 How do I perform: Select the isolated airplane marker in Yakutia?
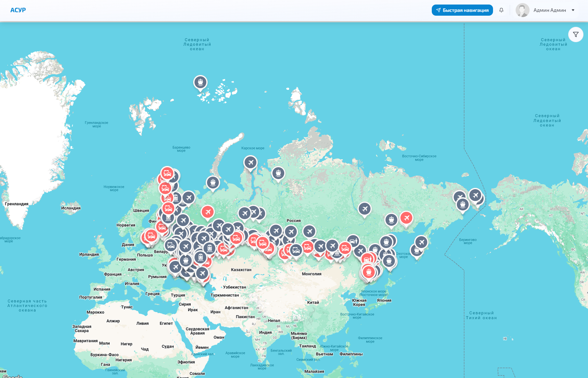click(x=364, y=209)
